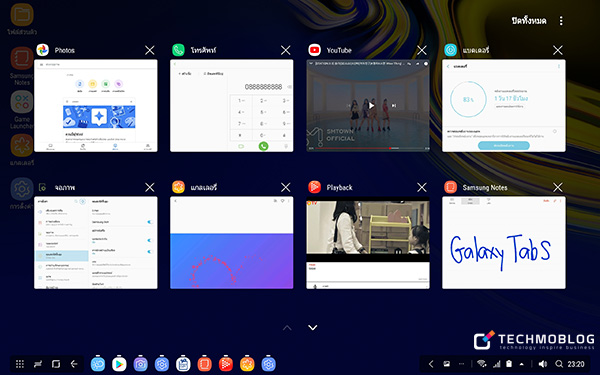Click the Recents square taskbar button
This screenshot has height=375, width=600.
56,364
